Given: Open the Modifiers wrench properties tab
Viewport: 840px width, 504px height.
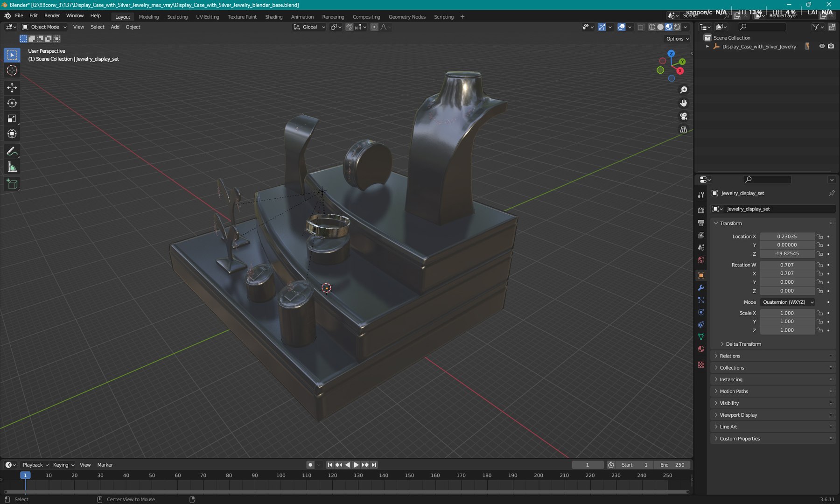Looking at the screenshot, I should pos(701,288).
